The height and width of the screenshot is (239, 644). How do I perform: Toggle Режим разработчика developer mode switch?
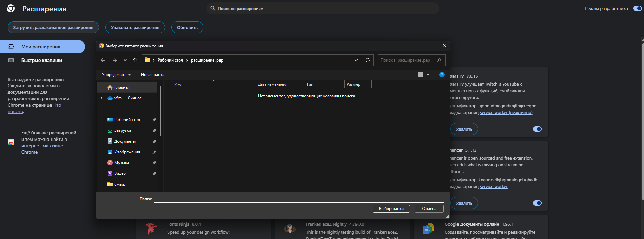tap(638, 8)
